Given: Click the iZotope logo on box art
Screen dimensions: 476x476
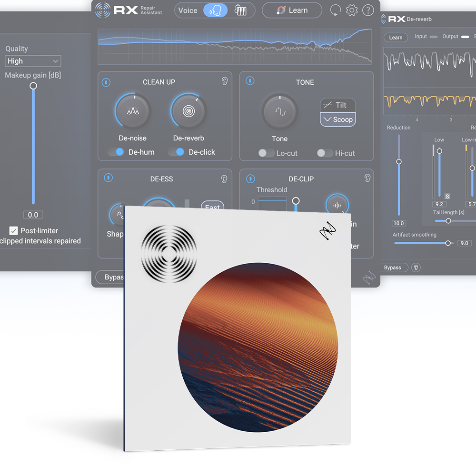Looking at the screenshot, I should 327,231.
